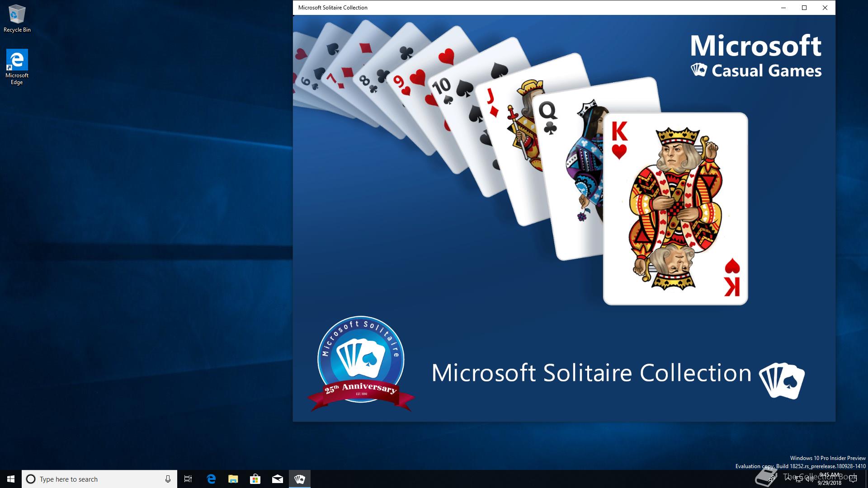The height and width of the screenshot is (488, 868).
Task: Open the Recycle Bin desktop icon
Action: [x=17, y=19]
